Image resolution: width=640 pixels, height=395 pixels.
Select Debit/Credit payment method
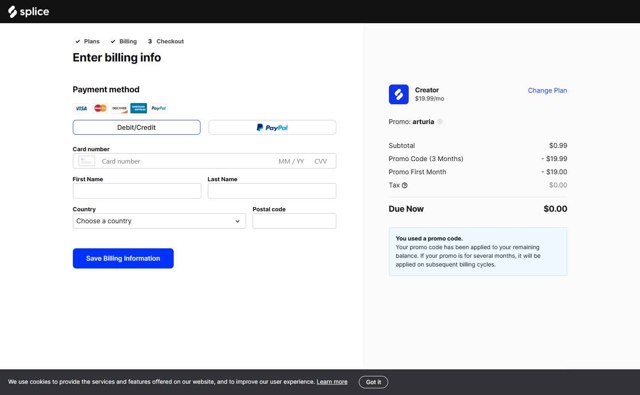click(x=136, y=127)
